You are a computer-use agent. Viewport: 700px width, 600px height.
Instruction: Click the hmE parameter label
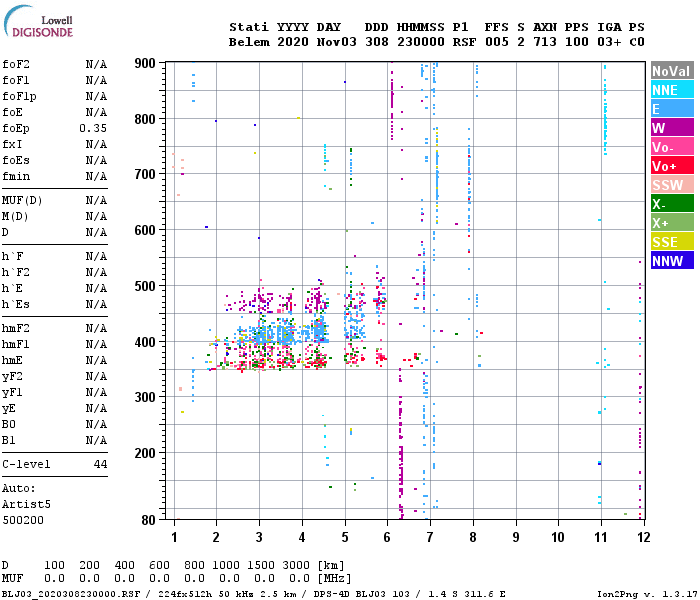point(12,361)
